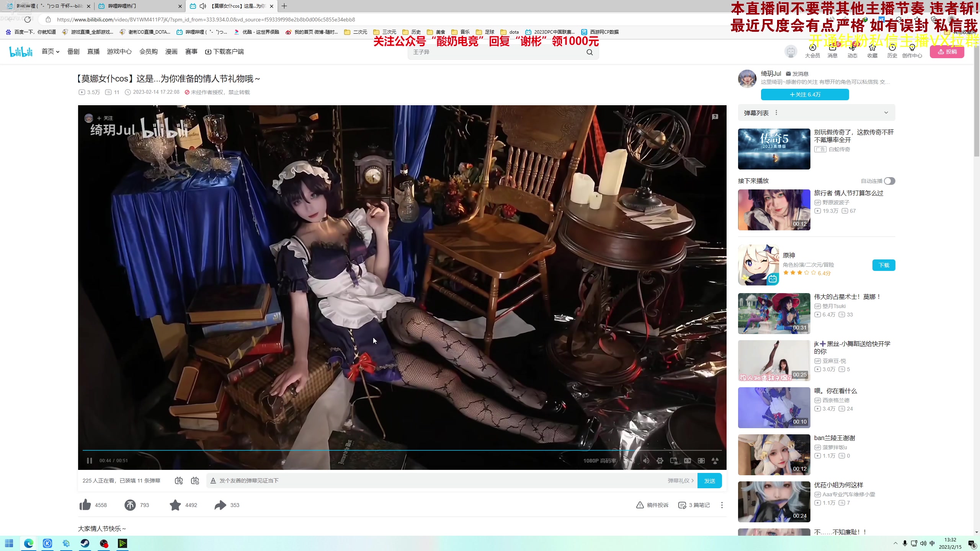Click the bilibili logo

coord(21,52)
